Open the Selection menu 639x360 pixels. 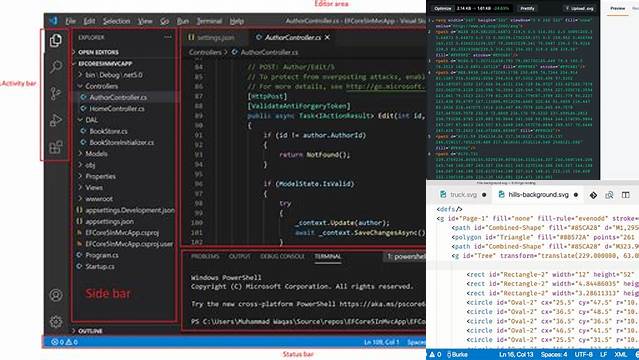(x=116, y=21)
